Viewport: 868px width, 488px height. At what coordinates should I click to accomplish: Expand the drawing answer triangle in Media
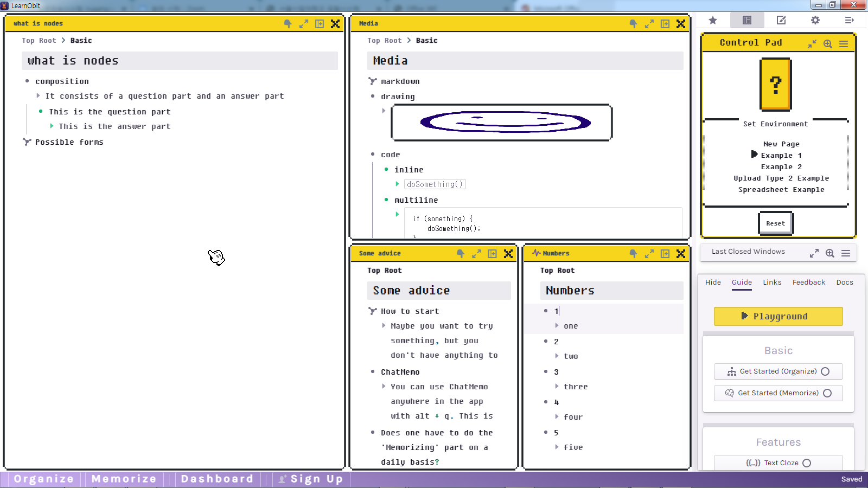click(x=384, y=111)
